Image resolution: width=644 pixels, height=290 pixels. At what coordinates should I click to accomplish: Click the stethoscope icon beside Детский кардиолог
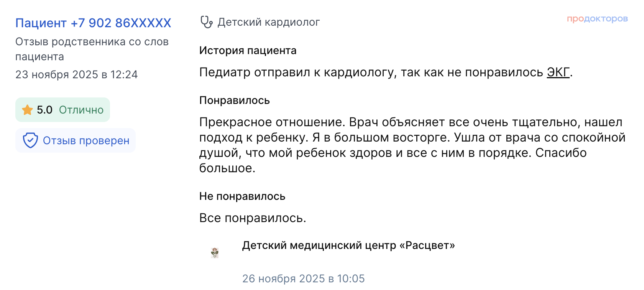coord(206,22)
